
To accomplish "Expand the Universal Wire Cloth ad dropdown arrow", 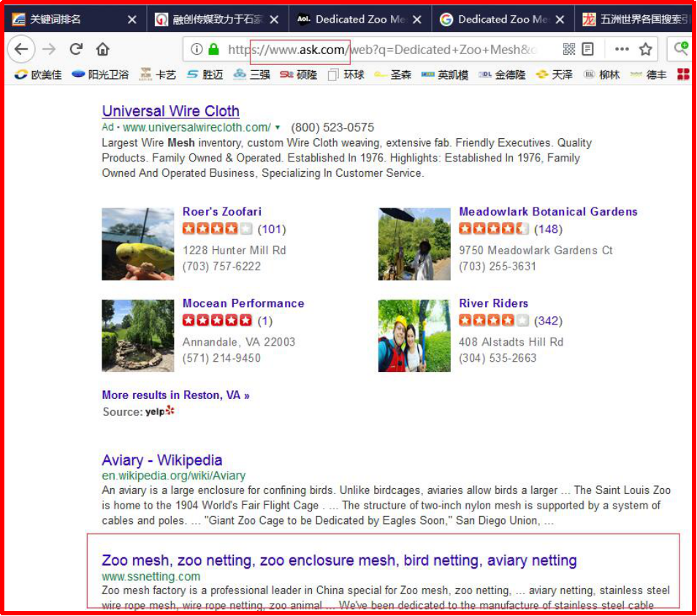I will (x=278, y=128).
